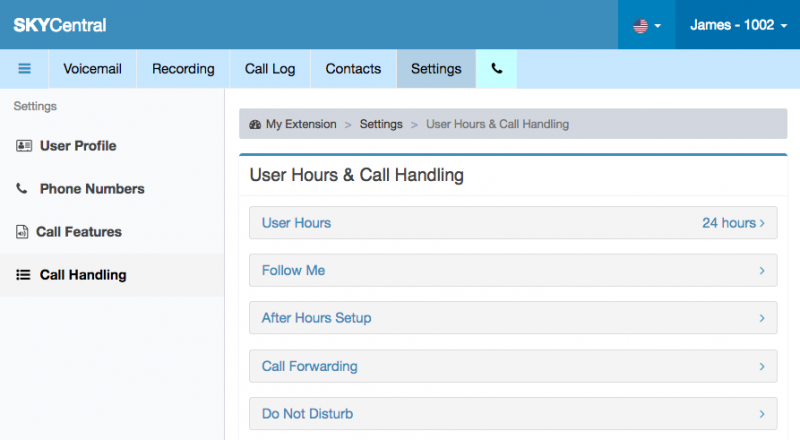Select Call Handling in the sidebar
This screenshot has width=800, height=440.
pyautogui.click(x=83, y=275)
